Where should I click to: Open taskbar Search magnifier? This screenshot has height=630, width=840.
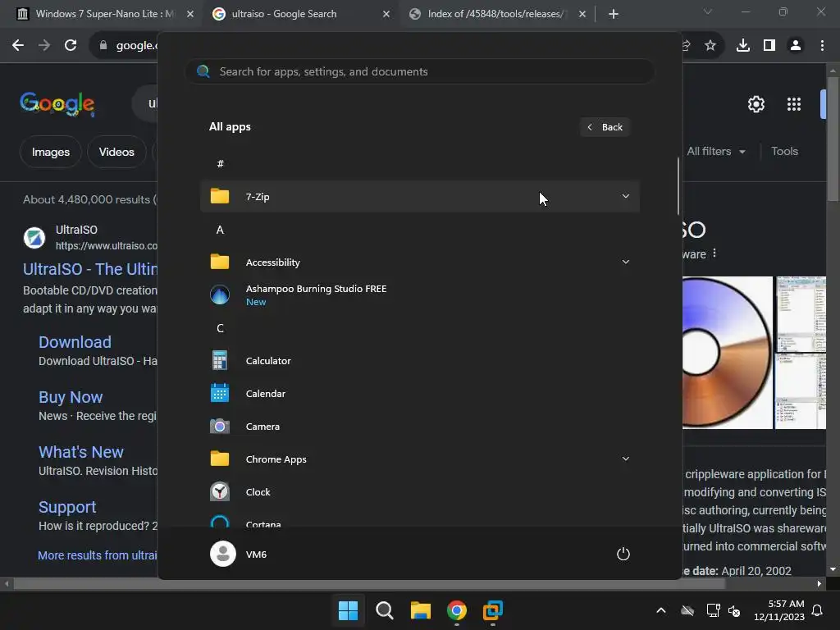[384, 610]
